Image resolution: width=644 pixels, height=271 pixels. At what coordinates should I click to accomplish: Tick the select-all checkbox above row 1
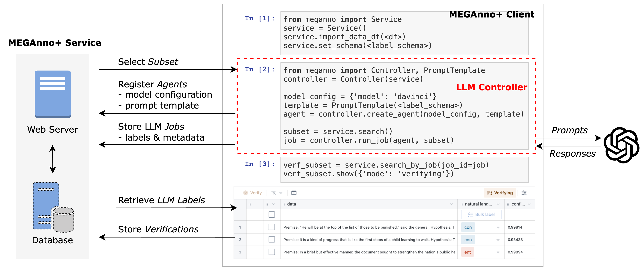(272, 215)
